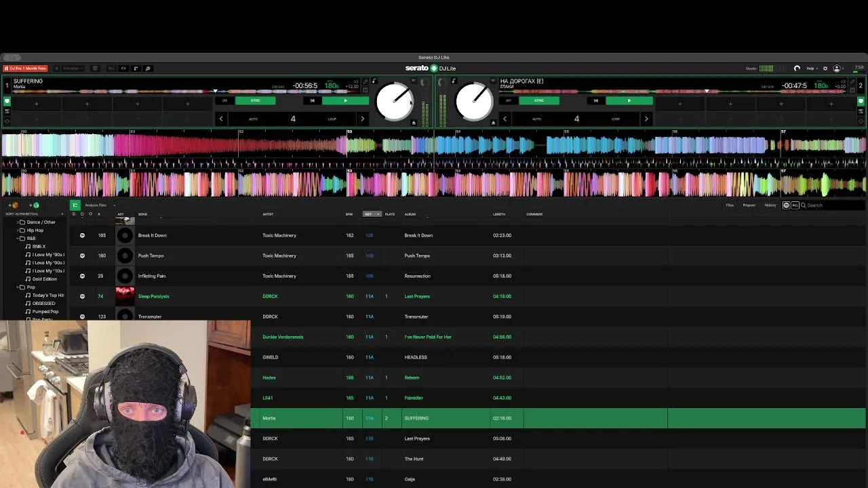Jump to start cue on deck 1
Screen dimensions: 868x488
(x=312, y=100)
